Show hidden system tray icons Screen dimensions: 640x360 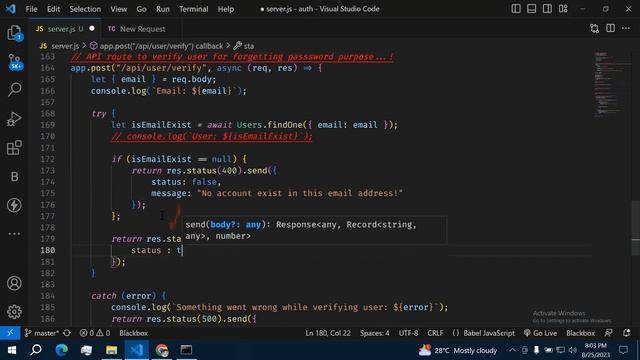(512, 350)
